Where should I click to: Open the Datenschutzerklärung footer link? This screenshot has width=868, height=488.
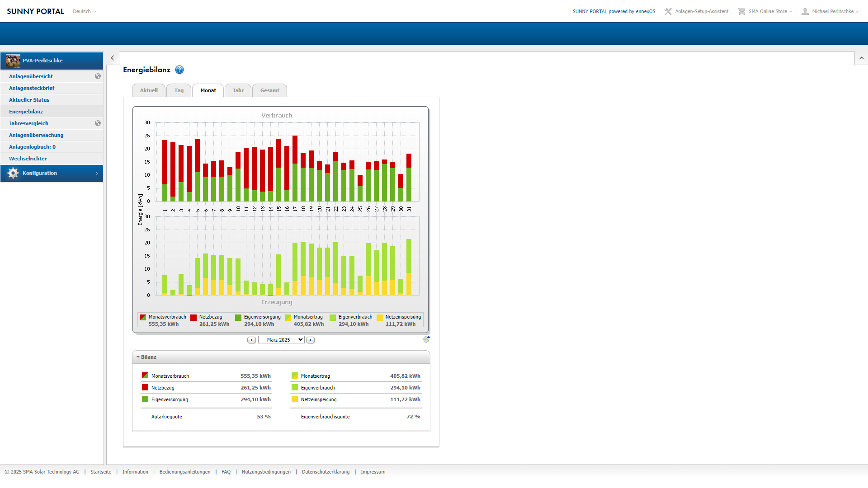pyautogui.click(x=325, y=472)
